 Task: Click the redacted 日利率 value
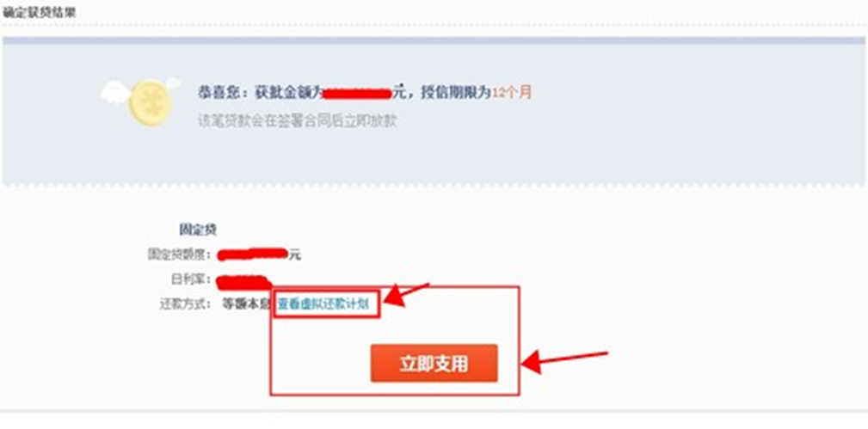click(243, 280)
